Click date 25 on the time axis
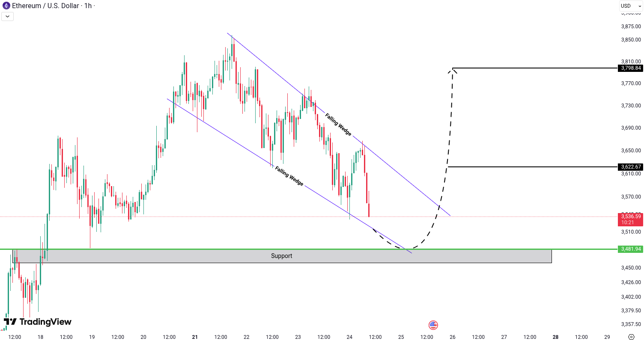This screenshot has width=644, height=341. point(401,337)
